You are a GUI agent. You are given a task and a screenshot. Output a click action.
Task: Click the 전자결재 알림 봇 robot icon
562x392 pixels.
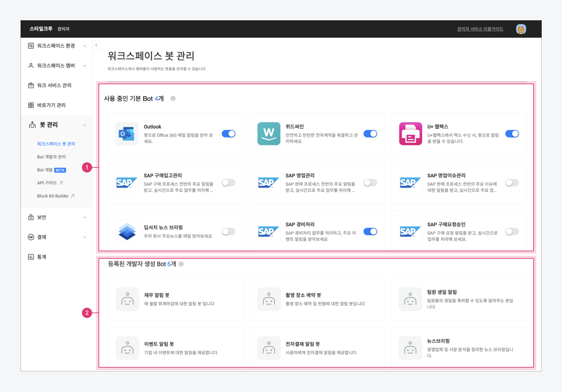(269, 348)
